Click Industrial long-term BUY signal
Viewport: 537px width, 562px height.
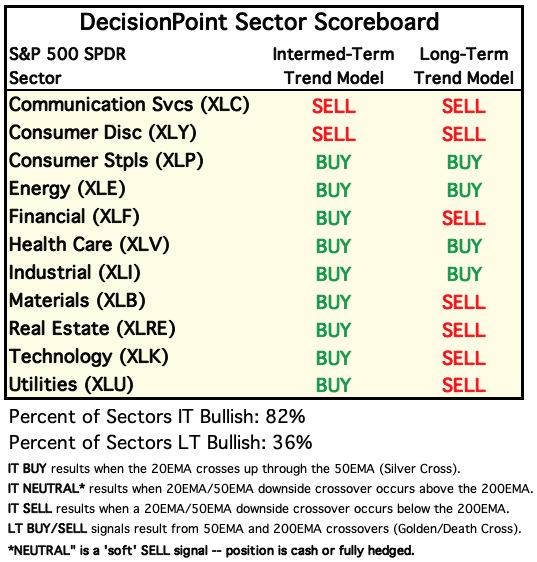coord(464,274)
